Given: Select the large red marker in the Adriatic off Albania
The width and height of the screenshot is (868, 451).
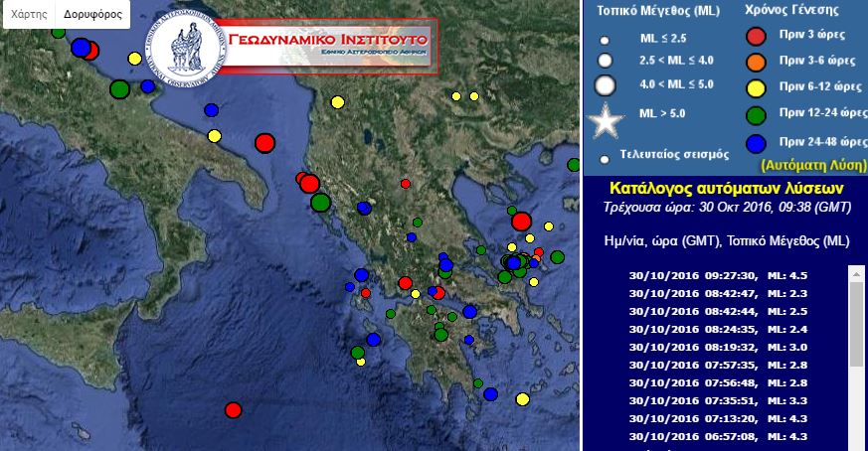Looking at the screenshot, I should pyautogui.click(x=265, y=143).
